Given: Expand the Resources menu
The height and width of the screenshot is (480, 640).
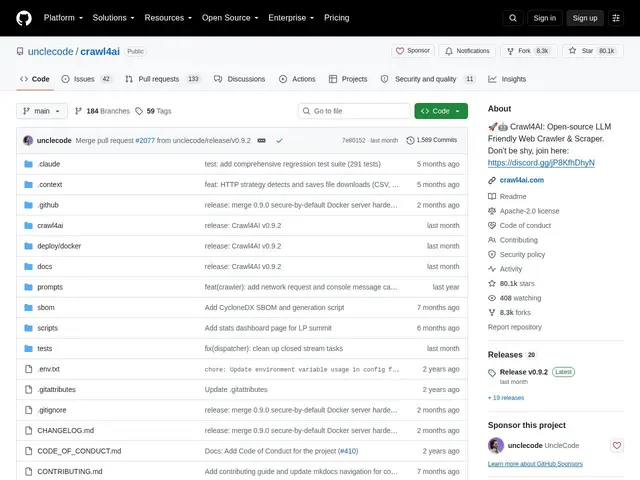Looking at the screenshot, I should click(x=168, y=18).
